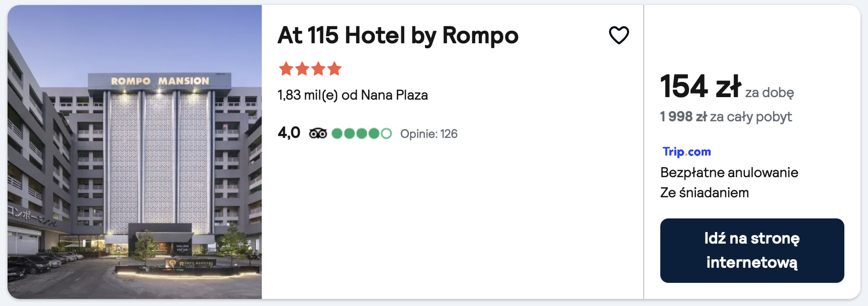This screenshot has width=868, height=306.
Task: Click the za dobę label
Action: [769, 93]
